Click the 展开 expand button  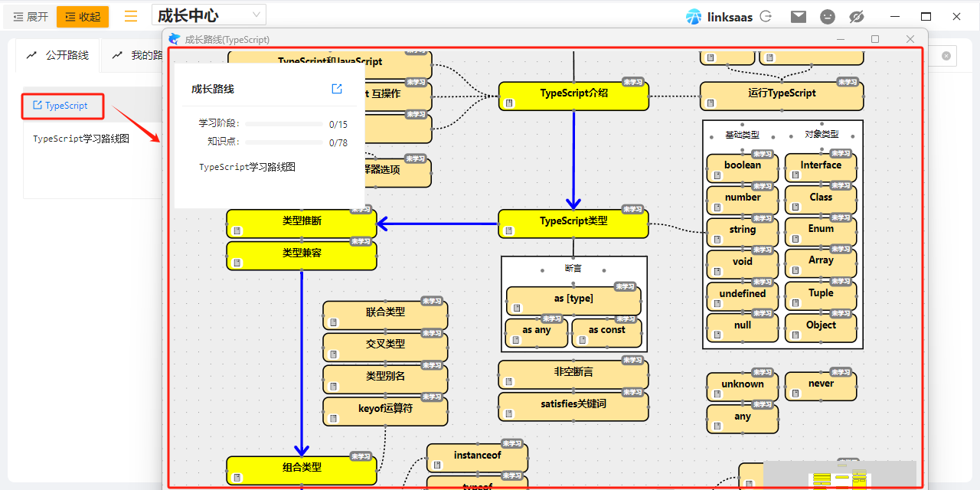point(31,17)
